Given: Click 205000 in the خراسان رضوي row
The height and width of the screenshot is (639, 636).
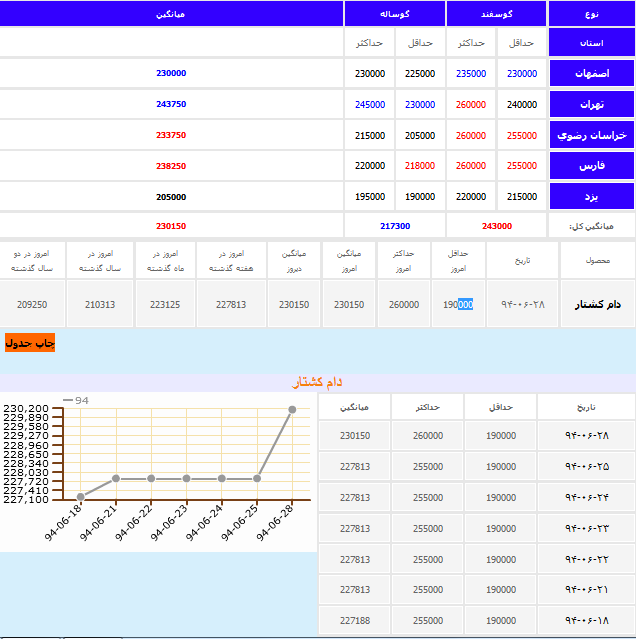Looking at the screenshot, I should [420, 135].
